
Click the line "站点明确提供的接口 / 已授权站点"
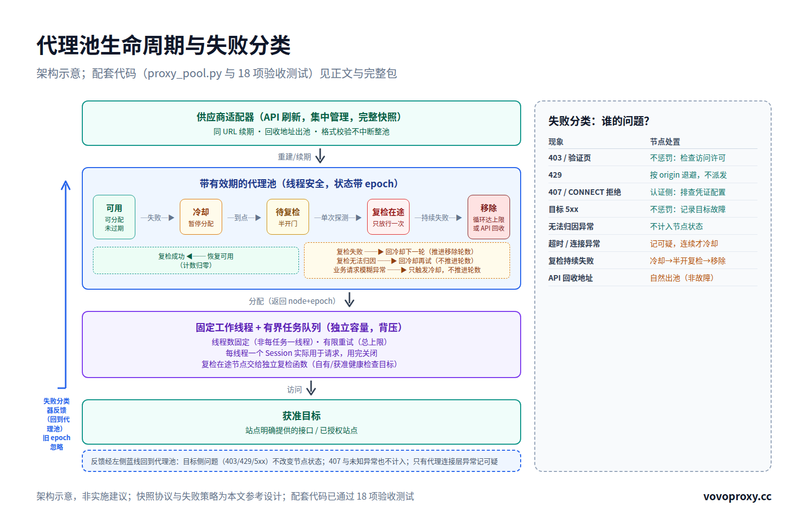(x=301, y=431)
